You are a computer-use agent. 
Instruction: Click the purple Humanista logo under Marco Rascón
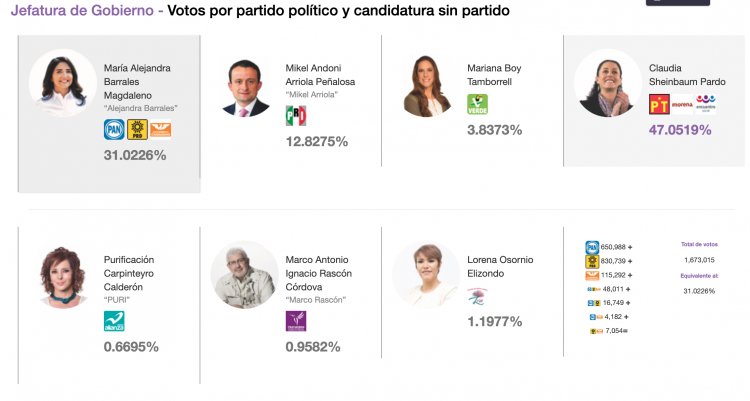click(296, 321)
